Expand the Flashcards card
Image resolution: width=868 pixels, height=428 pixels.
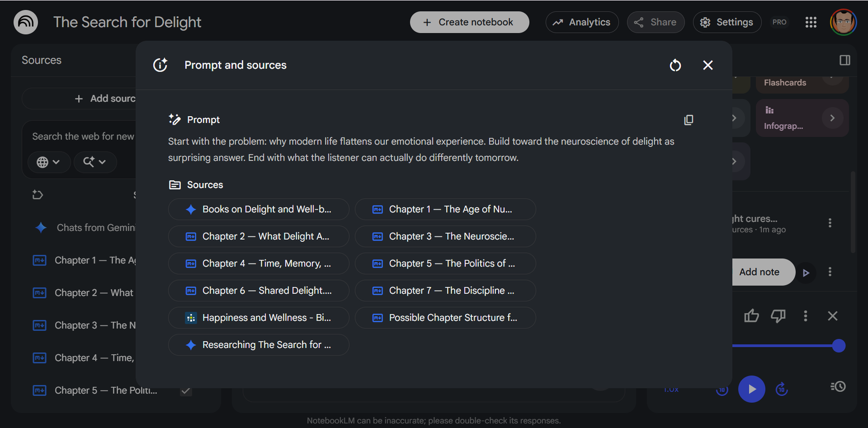[802, 83]
